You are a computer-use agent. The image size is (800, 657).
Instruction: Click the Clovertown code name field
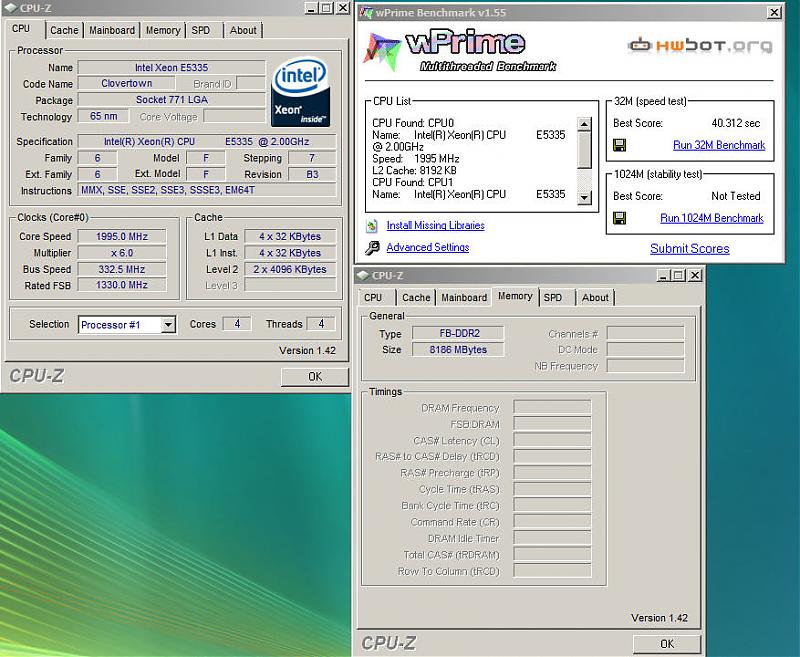[127, 83]
